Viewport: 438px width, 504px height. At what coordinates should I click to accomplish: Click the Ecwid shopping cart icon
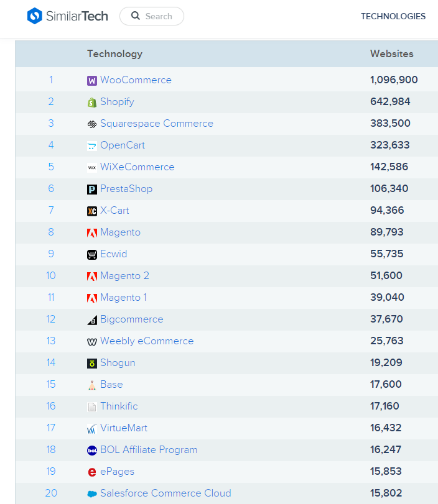tap(92, 255)
